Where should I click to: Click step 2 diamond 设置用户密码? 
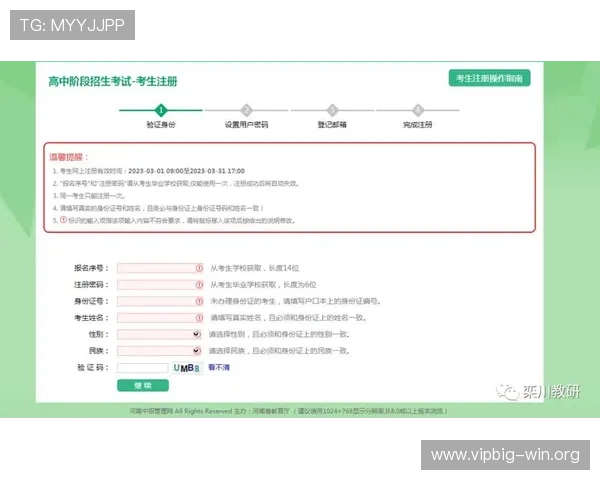246,110
